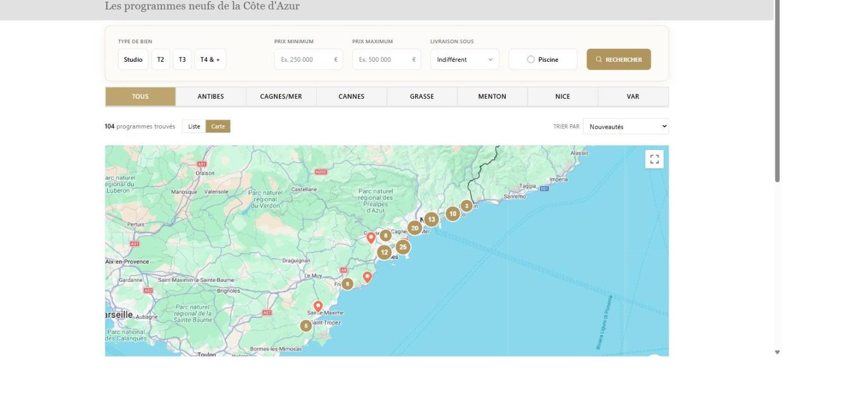Image resolution: width=868 pixels, height=401 pixels.
Task: Click the map cluster marker showing 25
Action: point(403,247)
